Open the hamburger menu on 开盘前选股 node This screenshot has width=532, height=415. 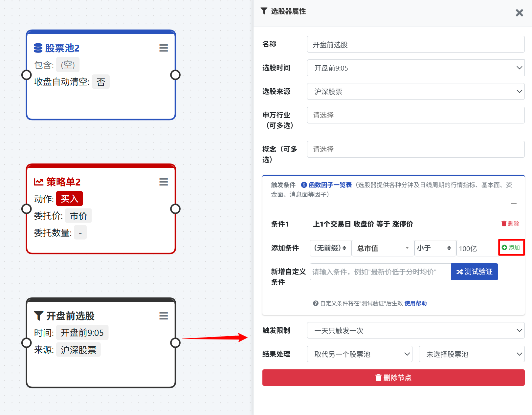164,316
